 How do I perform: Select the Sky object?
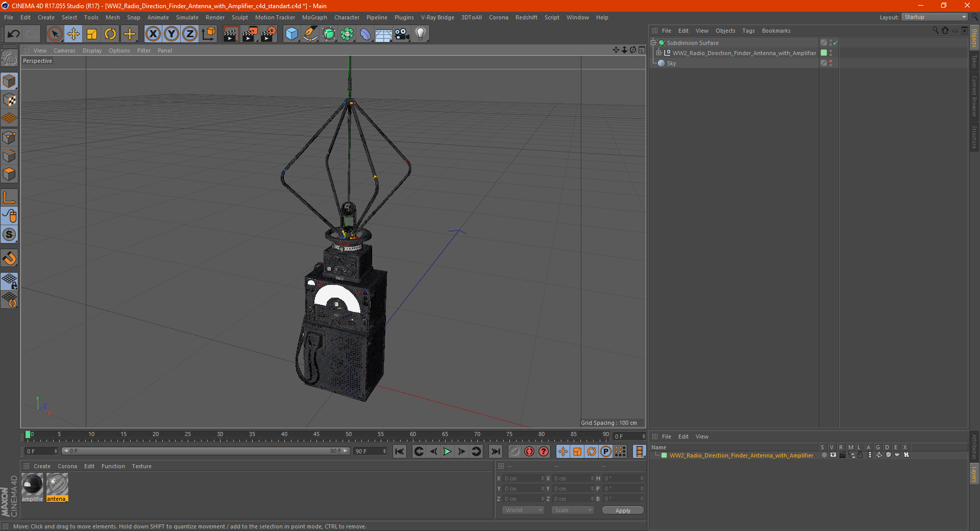point(671,63)
